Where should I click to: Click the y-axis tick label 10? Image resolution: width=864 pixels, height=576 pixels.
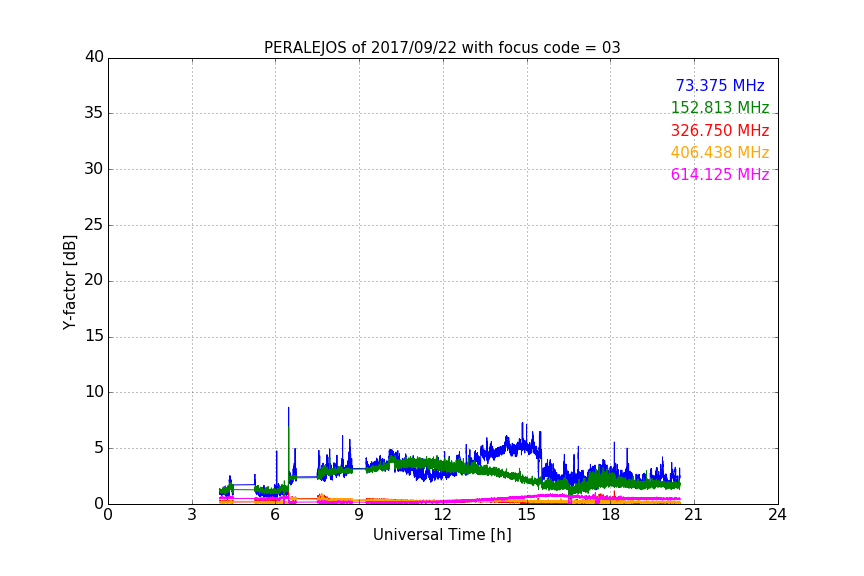click(x=94, y=392)
